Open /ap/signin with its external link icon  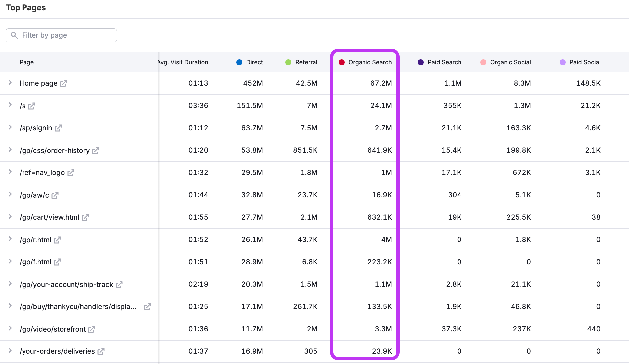pyautogui.click(x=59, y=128)
